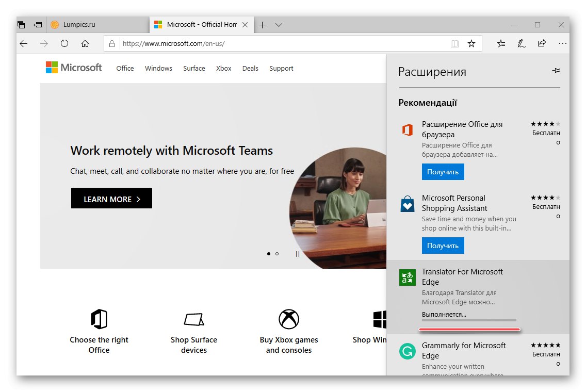Go to home page via home icon
Viewport: 586px width, 392px height.
[x=85, y=44]
